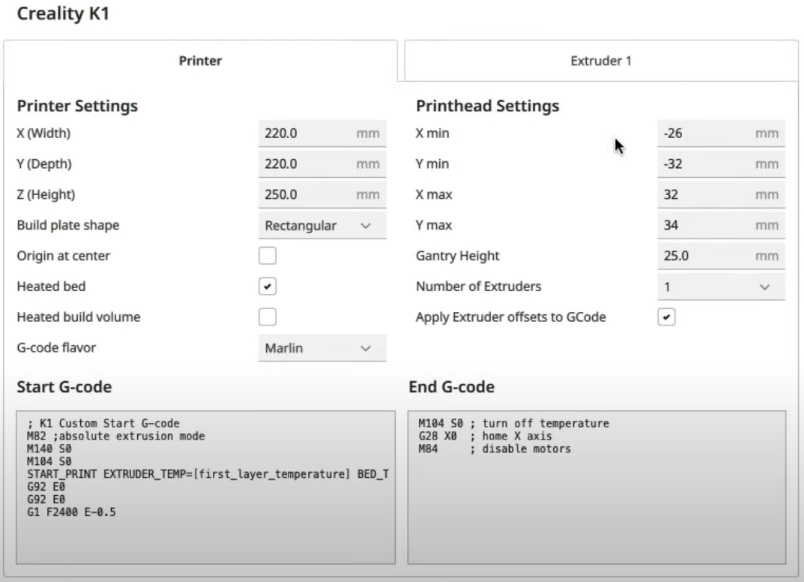Click the 'M140 S0' line in Start G-code

pos(49,449)
